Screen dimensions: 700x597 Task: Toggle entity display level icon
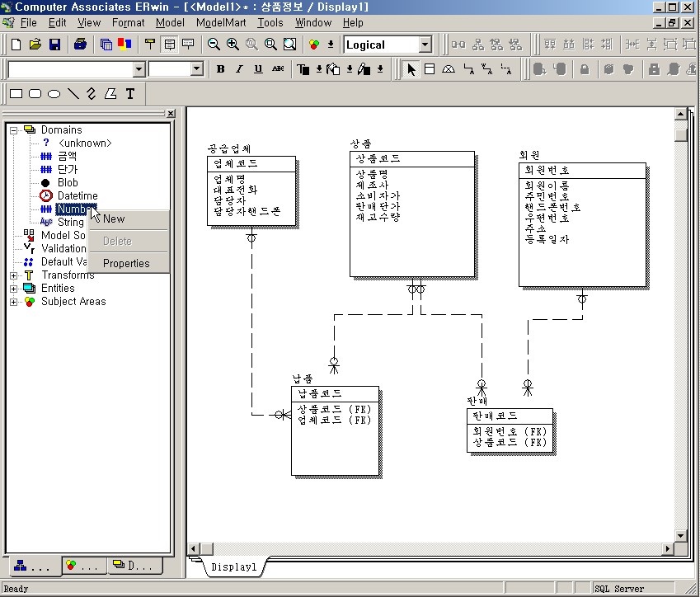click(150, 45)
